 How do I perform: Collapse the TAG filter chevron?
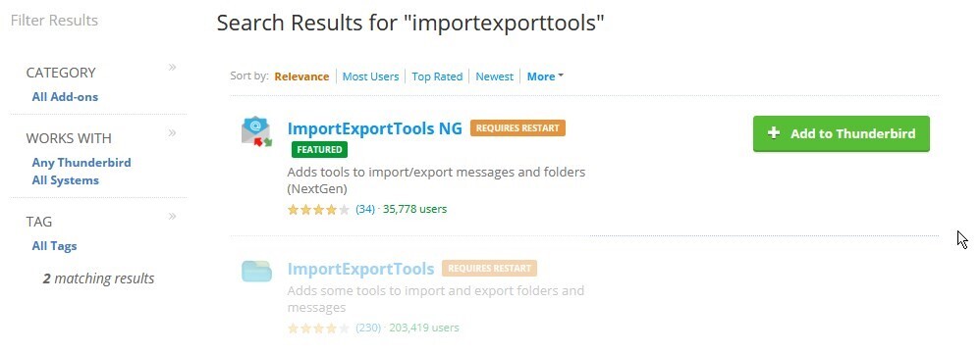pos(173,217)
